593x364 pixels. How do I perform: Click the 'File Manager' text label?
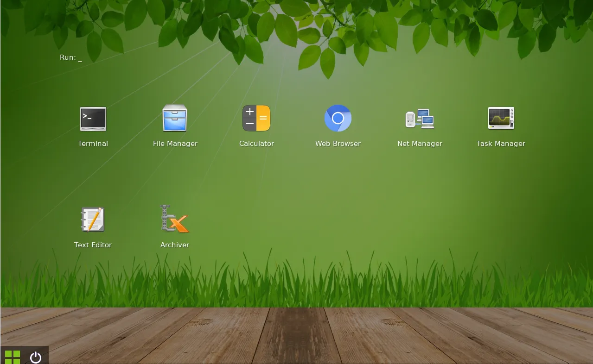(175, 144)
